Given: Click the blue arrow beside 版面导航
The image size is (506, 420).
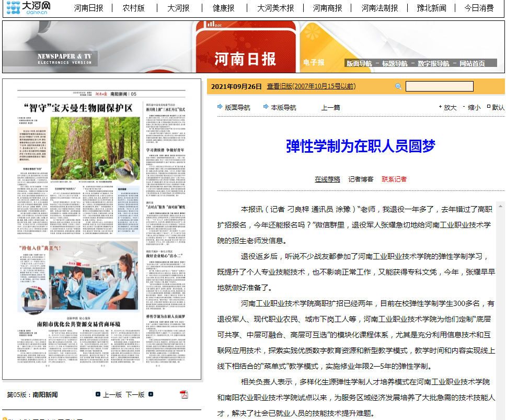Looking at the screenshot, I should (220, 107).
